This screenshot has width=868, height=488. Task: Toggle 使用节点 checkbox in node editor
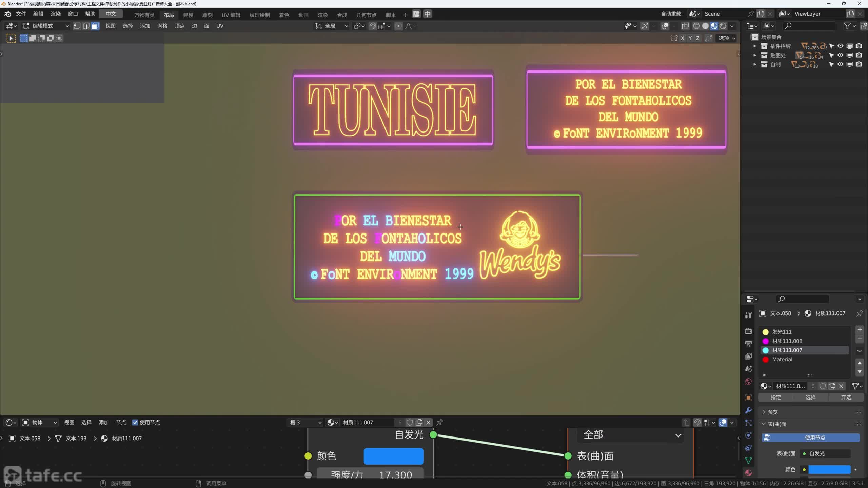135,422
